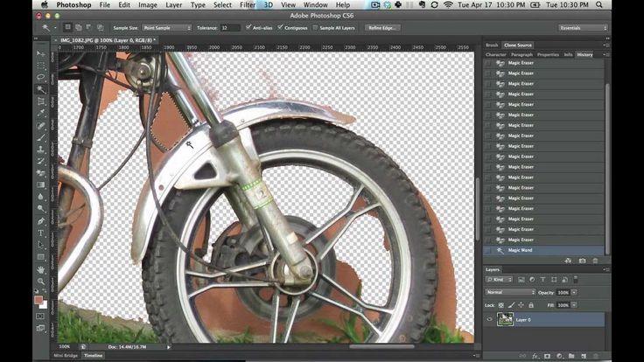Select the Crop tool
Screen dimensions: 644x362
pyautogui.click(x=40, y=101)
